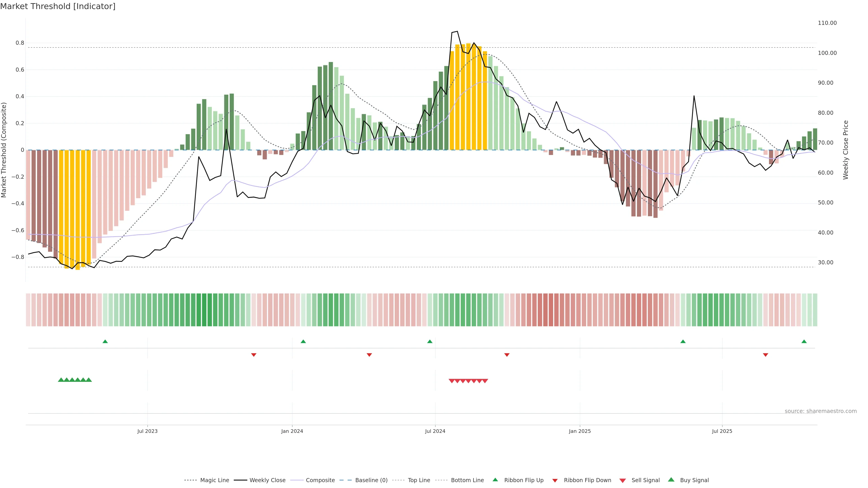
Task: Click the Jul 2024 x-axis label
Action: [435, 431]
